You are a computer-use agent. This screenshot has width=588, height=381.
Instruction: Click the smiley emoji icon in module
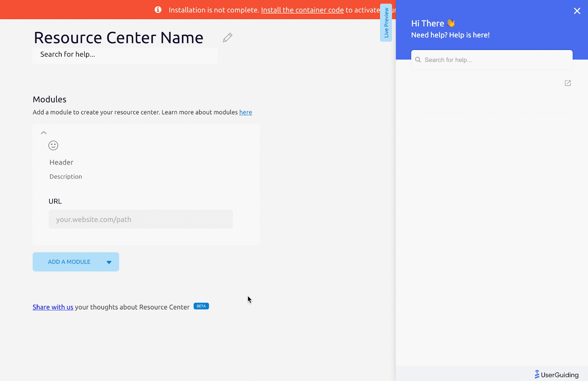coord(53,145)
